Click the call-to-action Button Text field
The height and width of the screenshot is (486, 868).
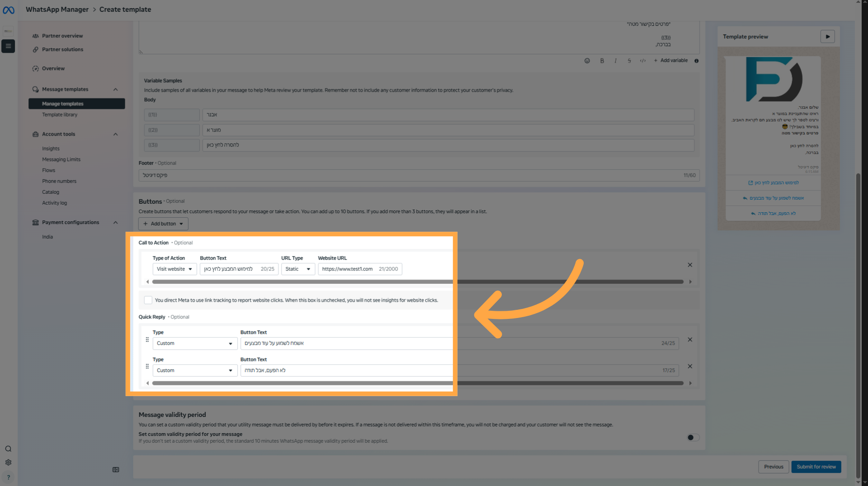[239, 269]
